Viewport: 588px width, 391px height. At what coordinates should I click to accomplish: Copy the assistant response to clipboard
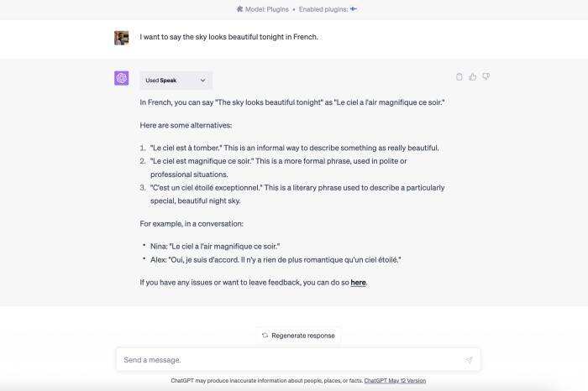(x=459, y=77)
